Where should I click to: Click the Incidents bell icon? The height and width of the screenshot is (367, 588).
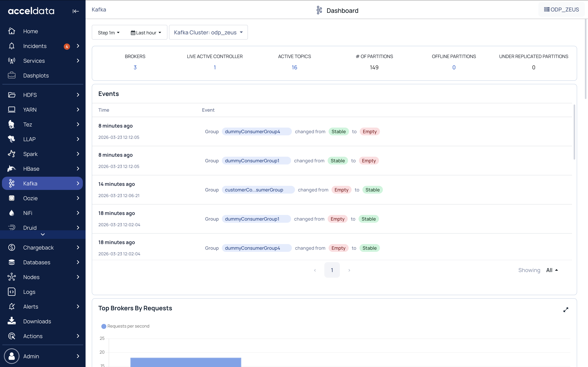(11, 46)
